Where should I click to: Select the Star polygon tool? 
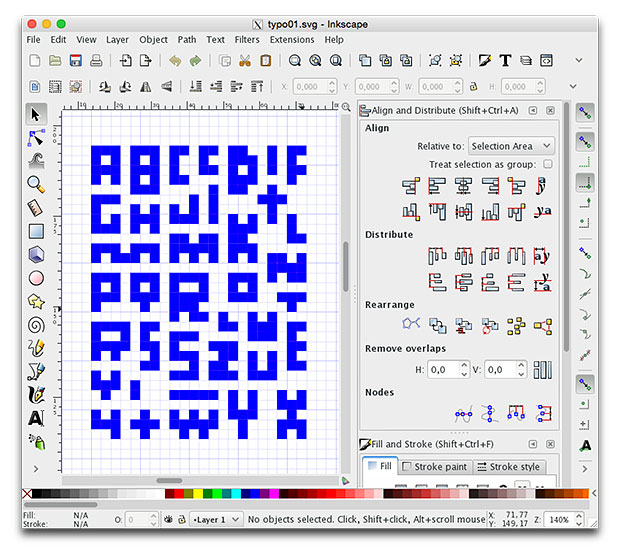[x=36, y=302]
